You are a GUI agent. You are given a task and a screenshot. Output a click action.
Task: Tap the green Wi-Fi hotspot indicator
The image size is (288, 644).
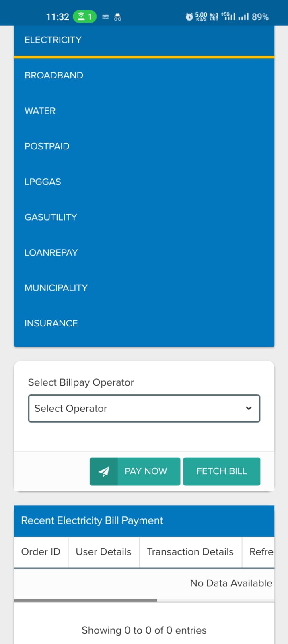tap(84, 17)
